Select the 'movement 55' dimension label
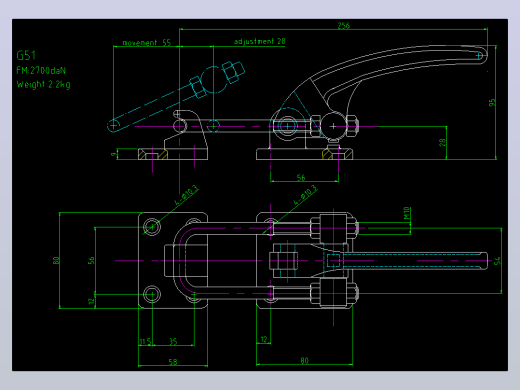 coord(147,43)
